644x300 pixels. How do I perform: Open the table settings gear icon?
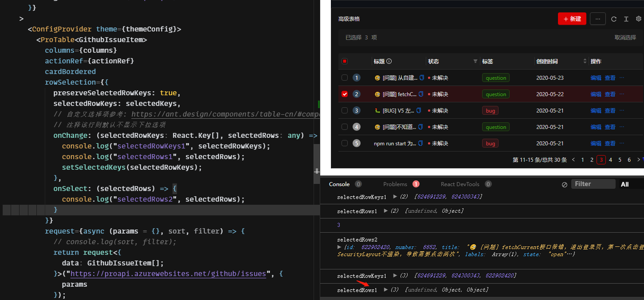pos(639,19)
